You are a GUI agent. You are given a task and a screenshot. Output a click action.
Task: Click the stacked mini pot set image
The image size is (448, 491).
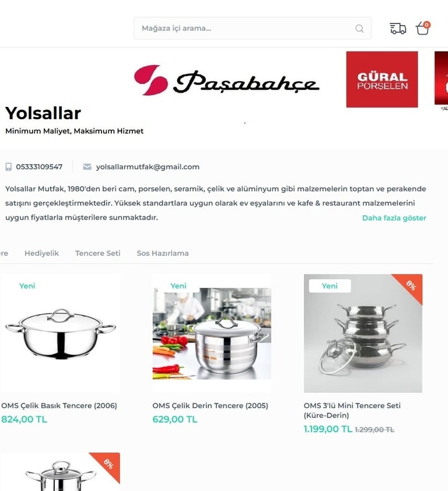click(x=363, y=333)
